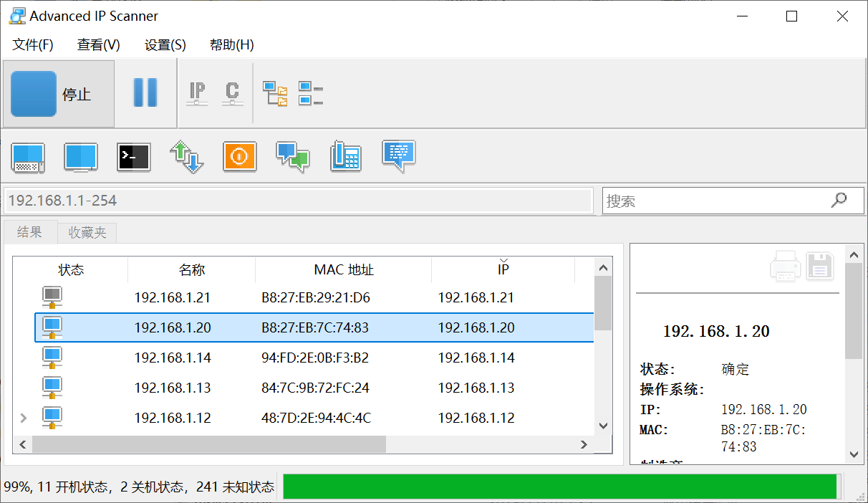Click name cell 192.168.1.20

click(x=173, y=327)
